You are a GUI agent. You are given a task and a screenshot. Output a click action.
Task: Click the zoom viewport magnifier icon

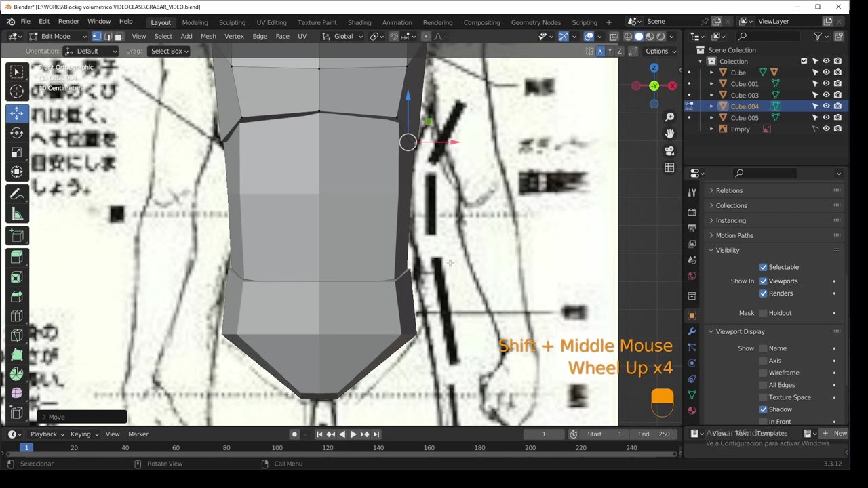tap(669, 117)
